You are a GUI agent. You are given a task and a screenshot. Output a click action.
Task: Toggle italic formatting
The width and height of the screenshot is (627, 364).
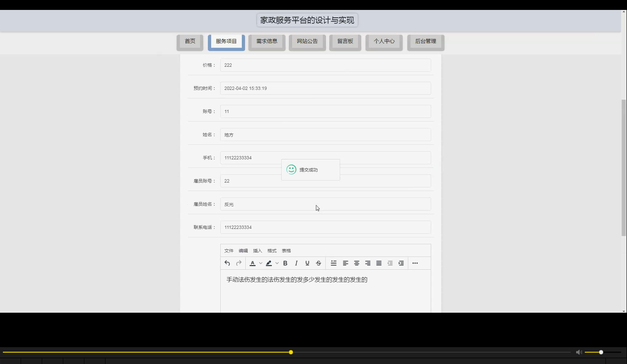(x=296, y=263)
